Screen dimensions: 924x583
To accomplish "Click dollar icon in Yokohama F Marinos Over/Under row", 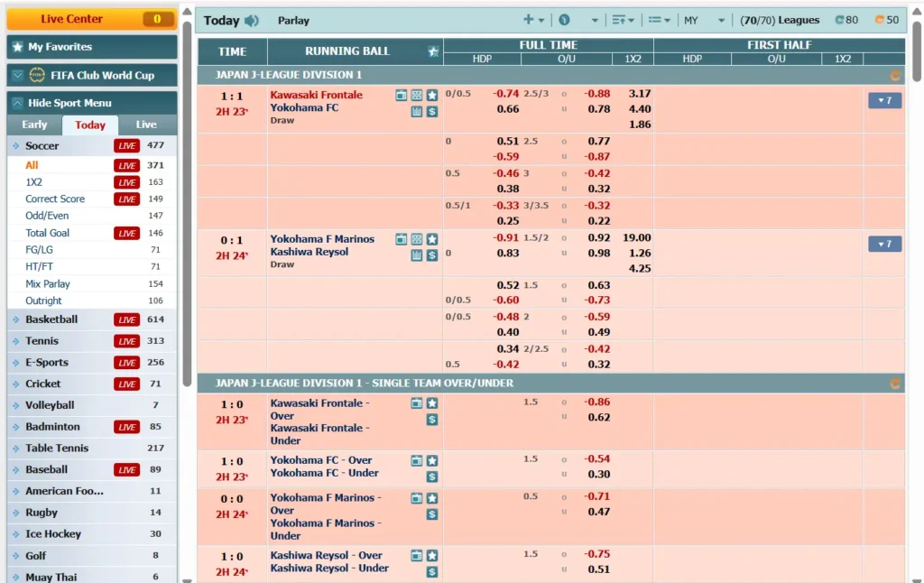I will (432, 514).
